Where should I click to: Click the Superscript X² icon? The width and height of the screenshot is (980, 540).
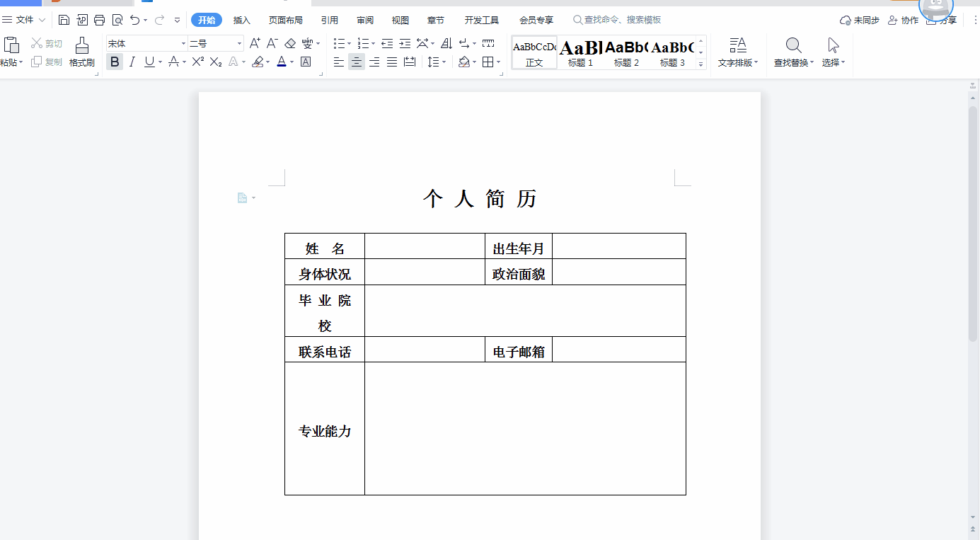[x=198, y=62]
